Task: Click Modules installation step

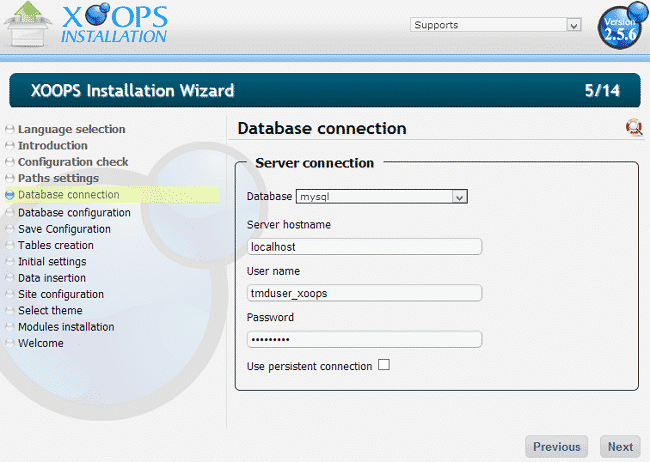Action: (66, 327)
